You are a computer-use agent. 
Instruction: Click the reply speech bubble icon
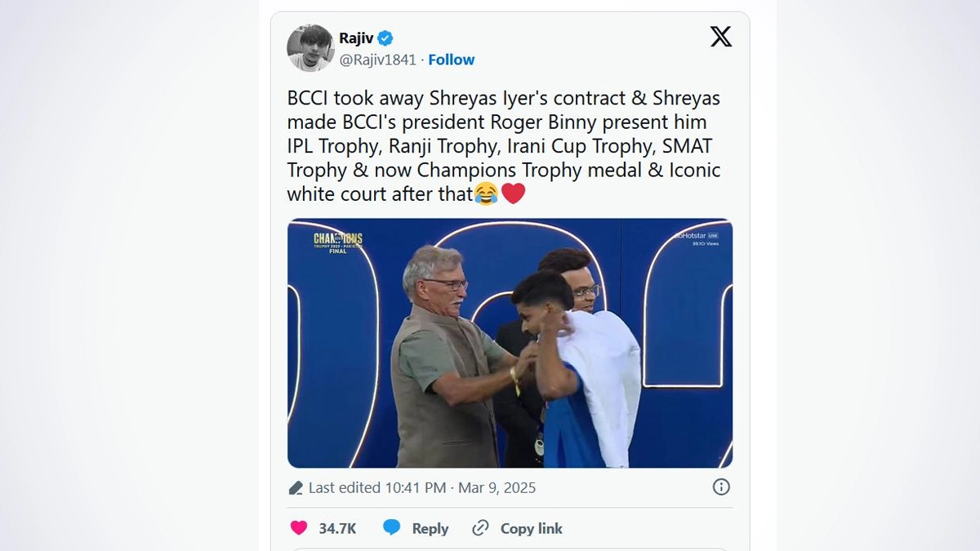[392, 528]
